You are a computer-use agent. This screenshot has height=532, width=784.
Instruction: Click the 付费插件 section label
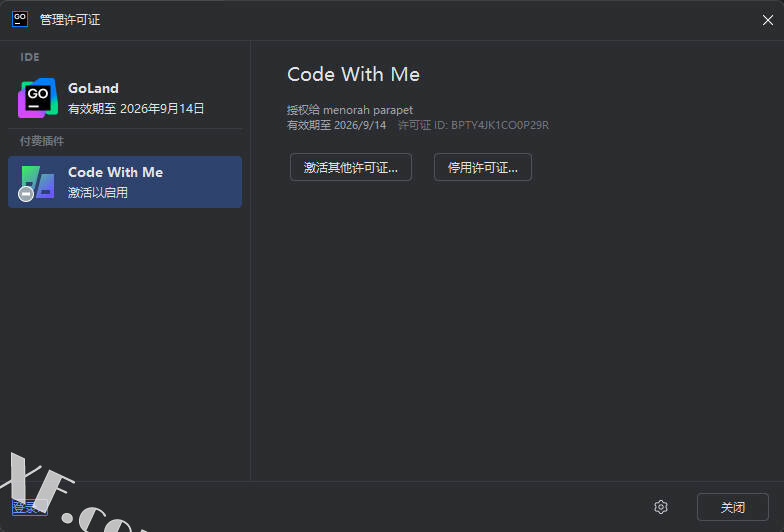42,141
